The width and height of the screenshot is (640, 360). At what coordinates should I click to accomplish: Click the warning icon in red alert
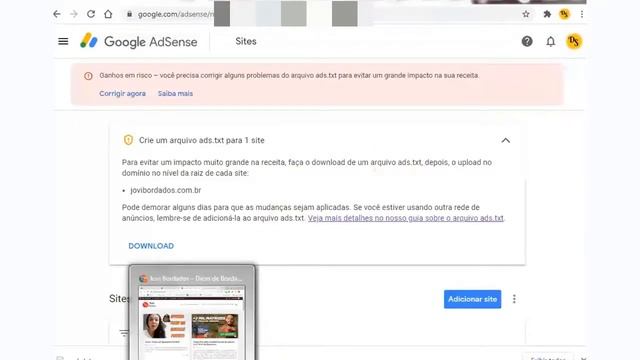click(x=88, y=76)
